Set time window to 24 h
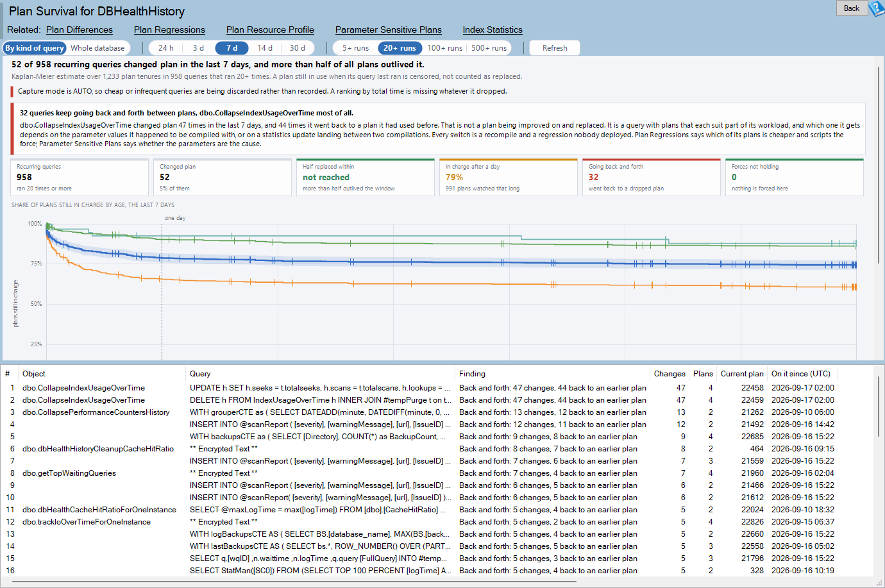 coord(166,48)
